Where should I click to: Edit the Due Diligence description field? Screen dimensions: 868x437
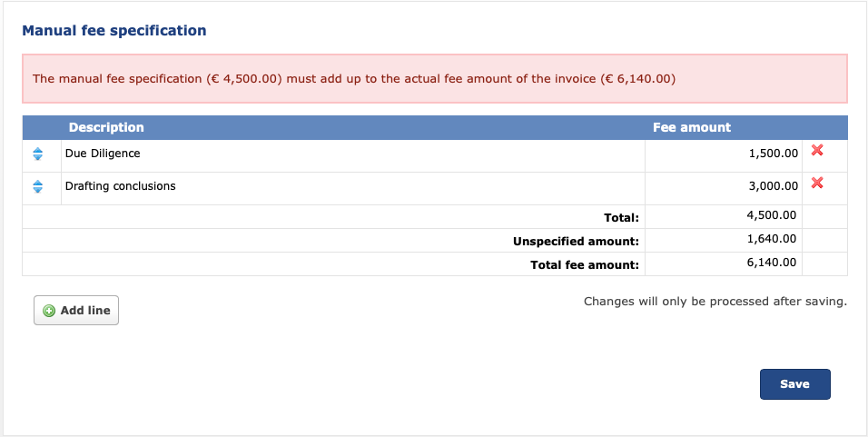[x=353, y=155]
